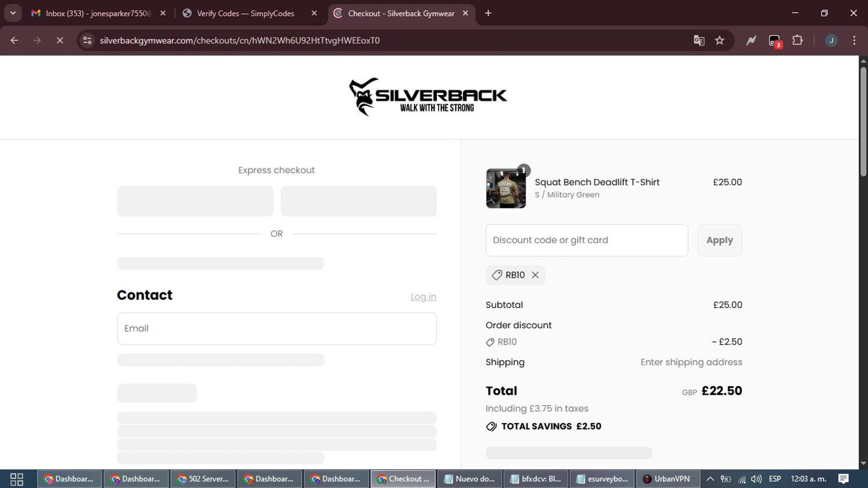
Task: Click the Squat Bench Deadlift T-Shirt name
Action: click(597, 182)
